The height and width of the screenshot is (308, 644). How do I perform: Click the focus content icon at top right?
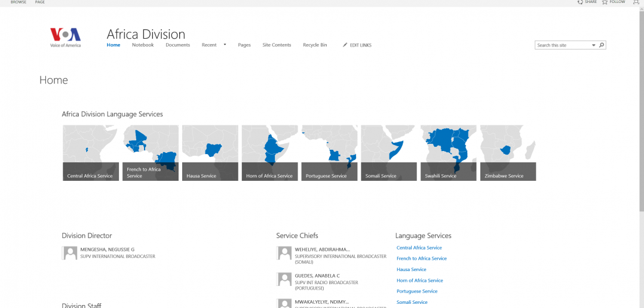pos(636,2)
